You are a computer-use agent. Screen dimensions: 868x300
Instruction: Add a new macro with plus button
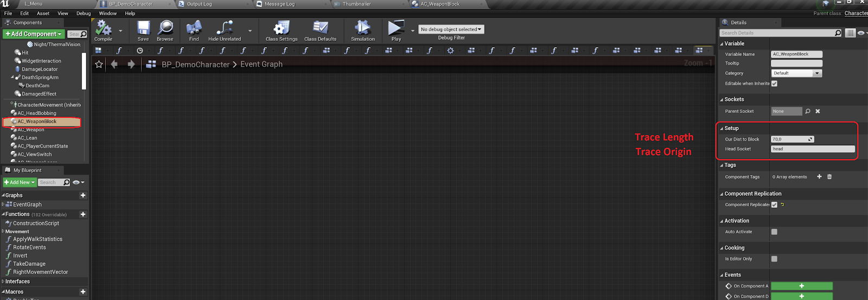pos(83,292)
